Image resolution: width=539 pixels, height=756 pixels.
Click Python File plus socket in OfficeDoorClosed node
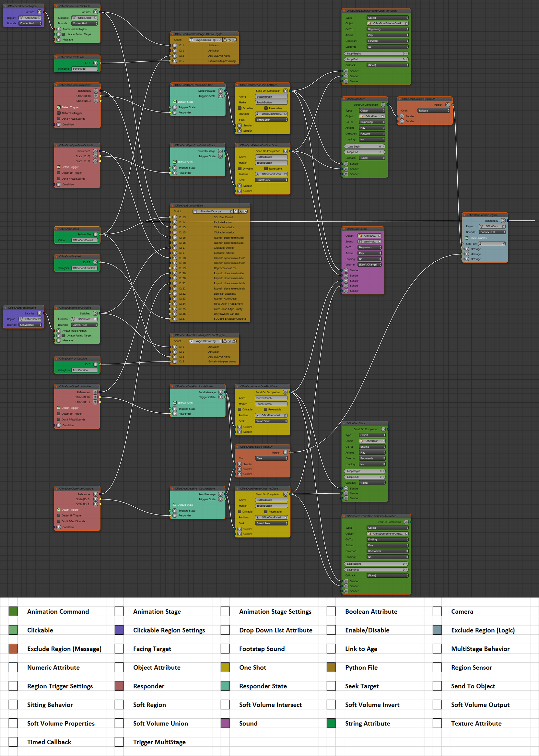(96, 234)
